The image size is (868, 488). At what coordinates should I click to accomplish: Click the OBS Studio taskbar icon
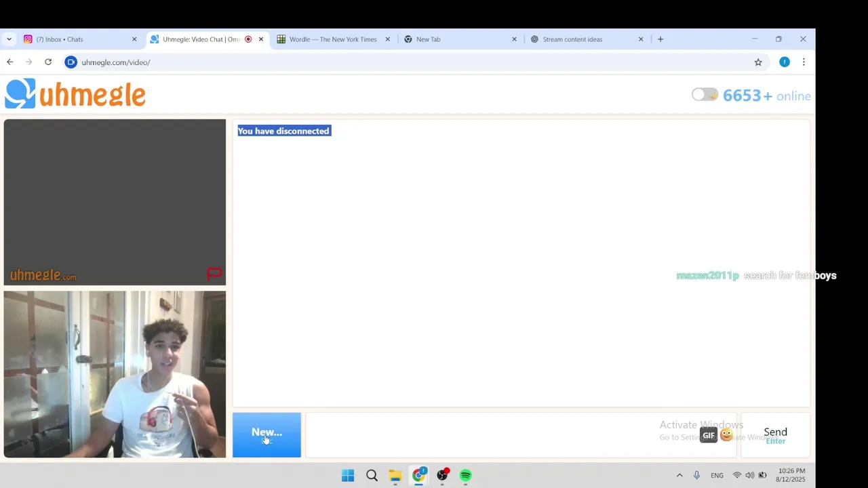point(442,476)
